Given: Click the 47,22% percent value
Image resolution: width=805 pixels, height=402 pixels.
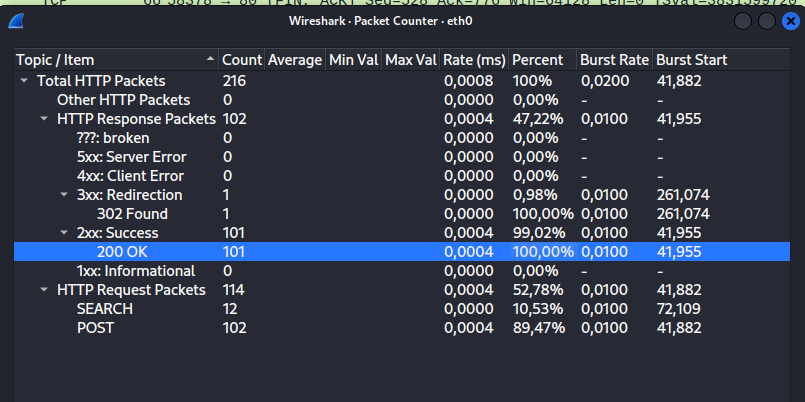Looking at the screenshot, I should [538, 119].
